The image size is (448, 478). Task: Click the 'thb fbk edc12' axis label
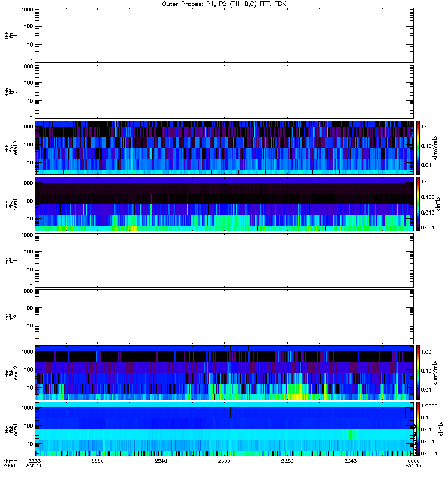point(11,148)
